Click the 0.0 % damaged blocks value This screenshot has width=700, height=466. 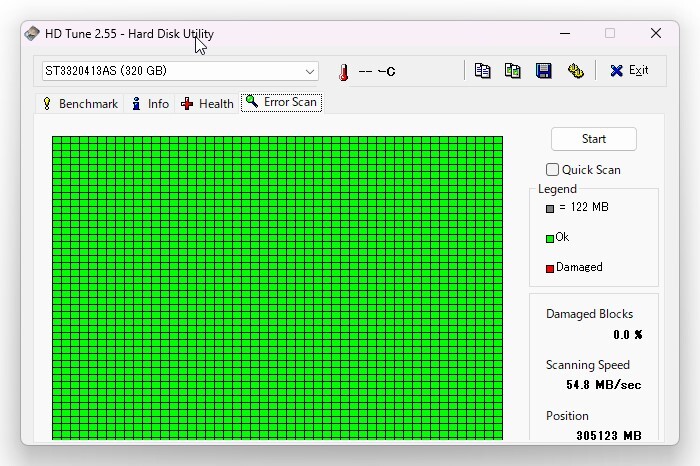(628, 335)
